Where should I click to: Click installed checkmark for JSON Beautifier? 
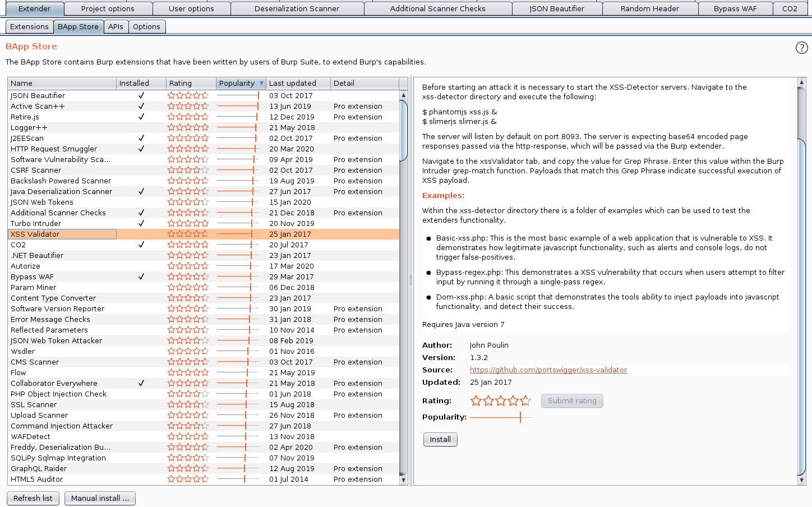tap(141, 95)
